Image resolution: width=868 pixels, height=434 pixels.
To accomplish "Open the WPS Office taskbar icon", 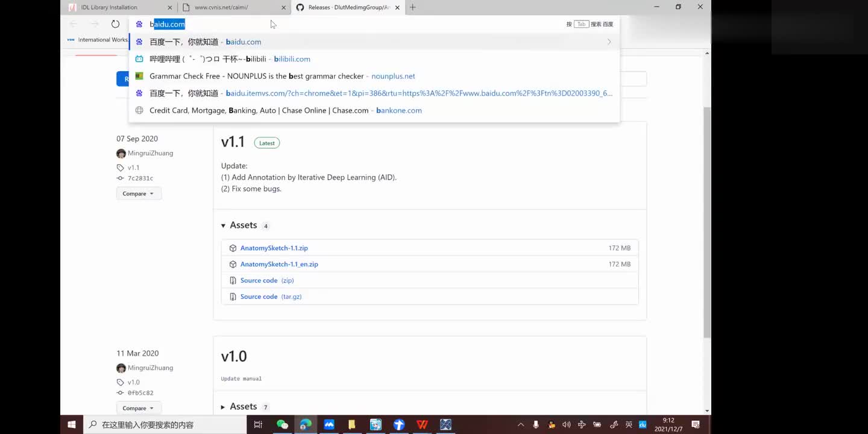I will [x=422, y=424].
